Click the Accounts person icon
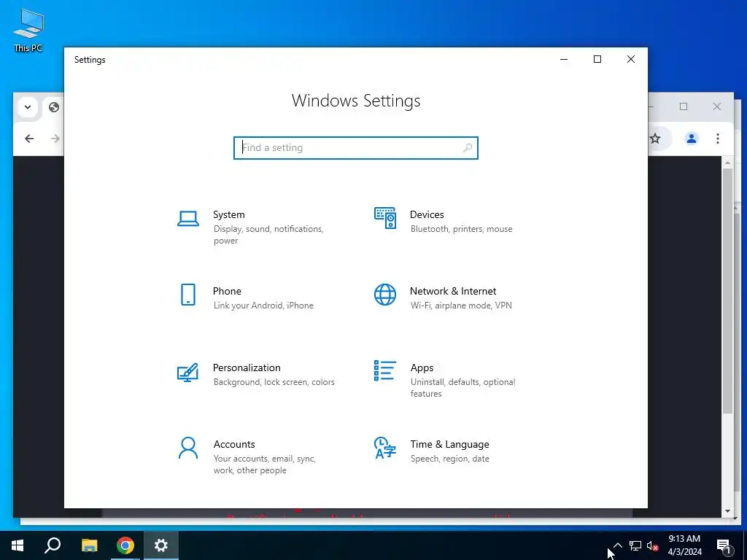 pyautogui.click(x=188, y=448)
